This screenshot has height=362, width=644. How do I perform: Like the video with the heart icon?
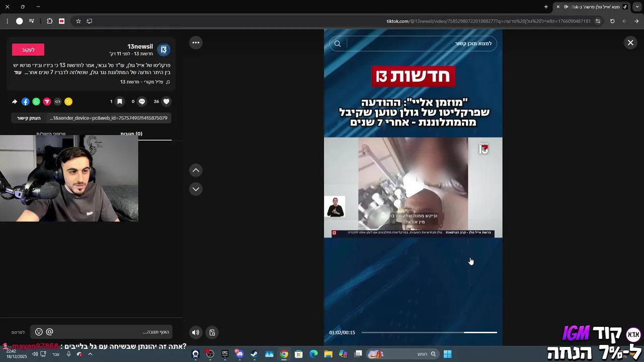click(167, 102)
